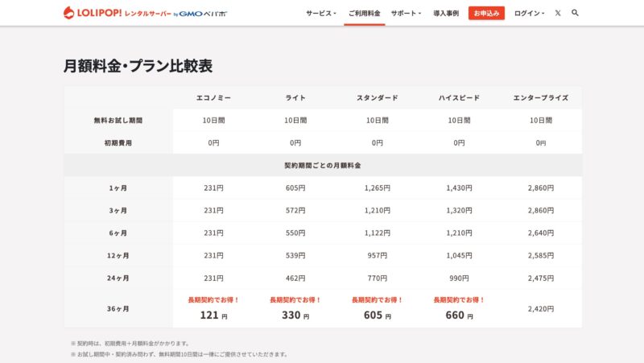Select the エコノミー column header

point(213,97)
